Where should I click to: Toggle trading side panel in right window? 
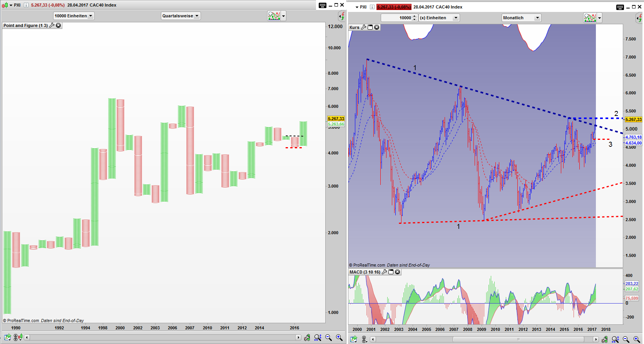[x=639, y=18]
